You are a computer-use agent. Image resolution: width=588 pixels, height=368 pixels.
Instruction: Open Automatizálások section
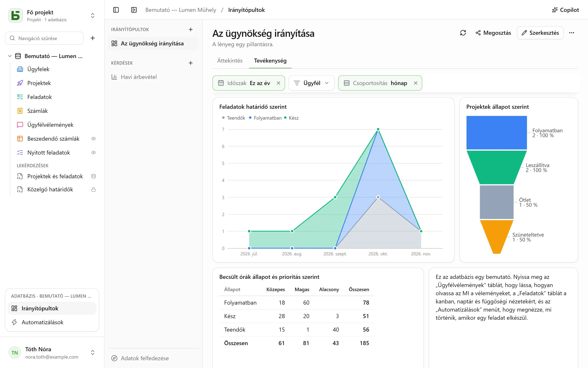(x=52, y=322)
